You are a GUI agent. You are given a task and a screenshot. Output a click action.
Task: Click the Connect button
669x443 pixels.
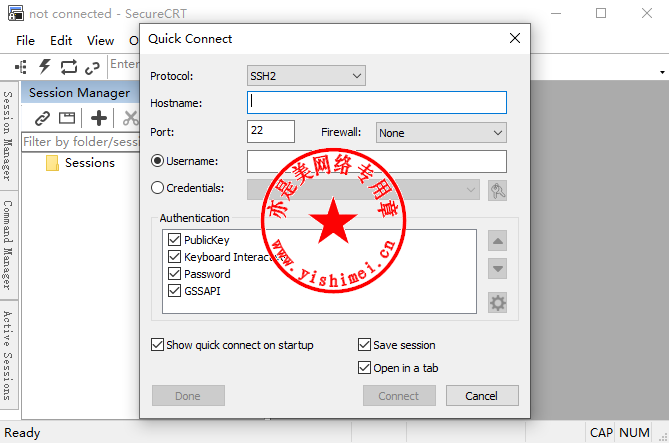coord(399,396)
